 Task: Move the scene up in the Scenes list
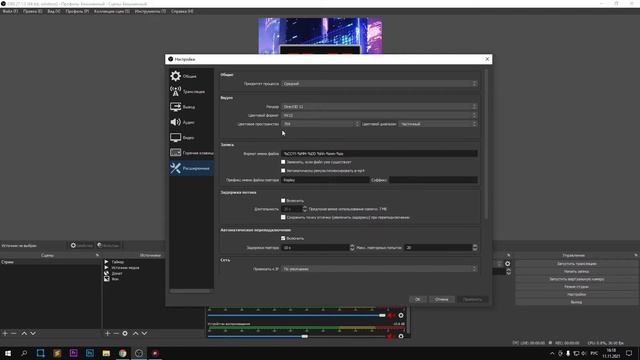[x=24, y=333]
